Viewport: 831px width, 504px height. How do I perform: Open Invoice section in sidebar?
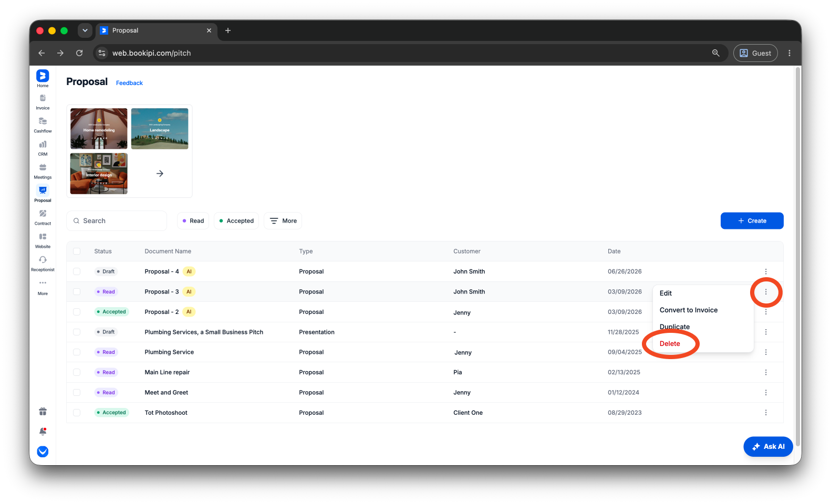coord(43,102)
